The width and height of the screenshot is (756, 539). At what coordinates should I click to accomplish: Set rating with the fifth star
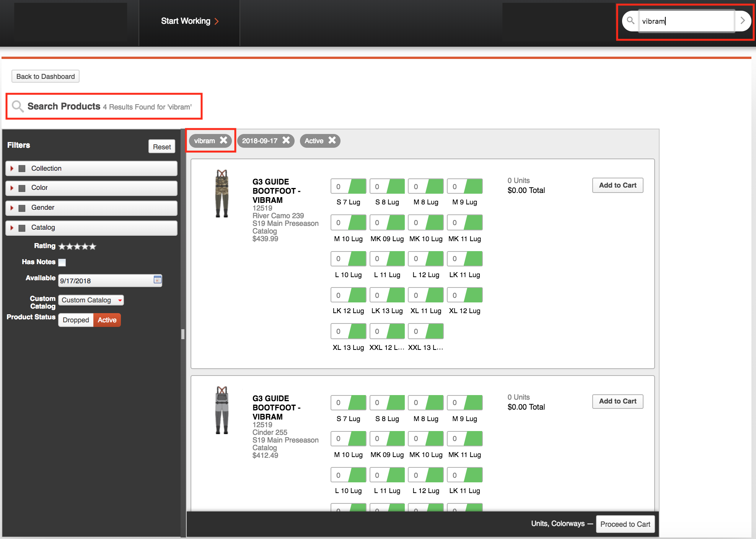click(x=93, y=247)
